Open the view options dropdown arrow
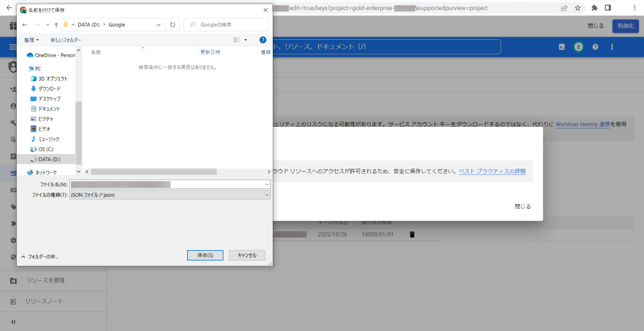This screenshot has height=331, width=644. (246, 40)
